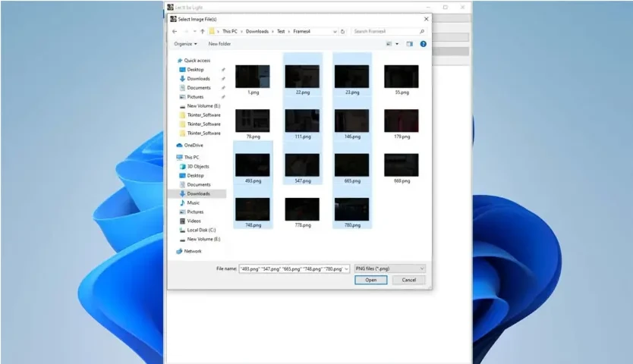Click the Back navigation arrow

click(x=175, y=31)
